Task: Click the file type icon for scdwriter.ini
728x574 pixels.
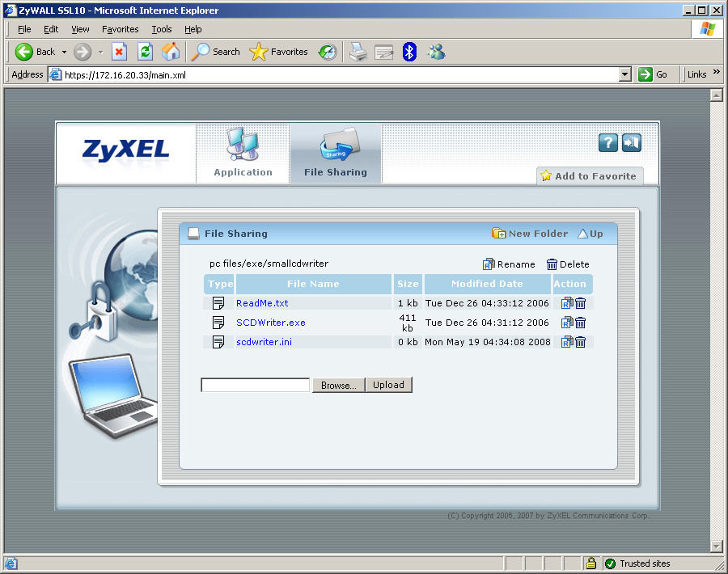Action: 218,342
